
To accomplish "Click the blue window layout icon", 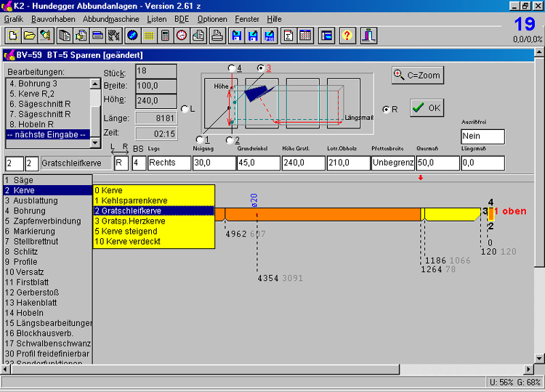I will (x=326, y=36).
